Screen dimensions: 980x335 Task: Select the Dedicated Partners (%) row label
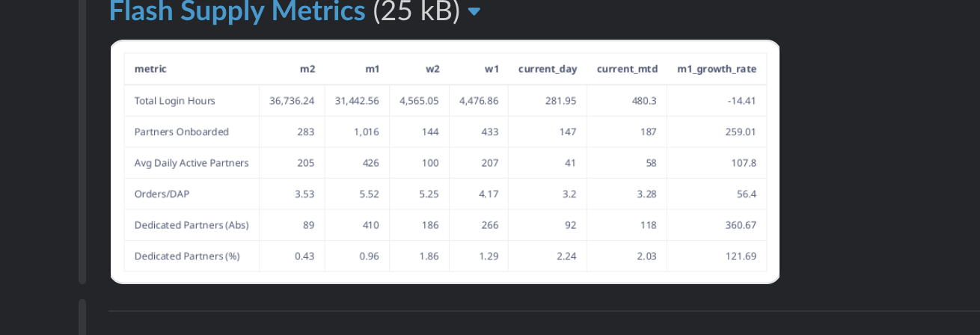point(187,256)
